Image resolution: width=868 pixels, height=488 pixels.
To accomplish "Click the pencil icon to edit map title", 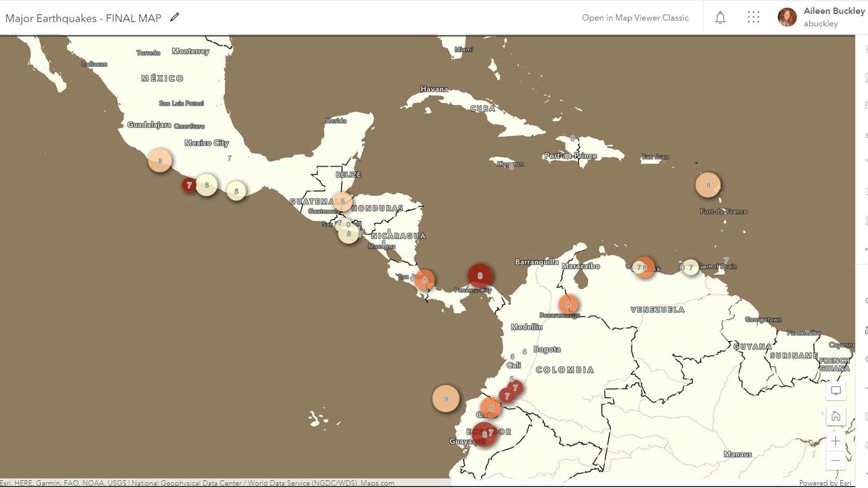I will pyautogui.click(x=175, y=18).
